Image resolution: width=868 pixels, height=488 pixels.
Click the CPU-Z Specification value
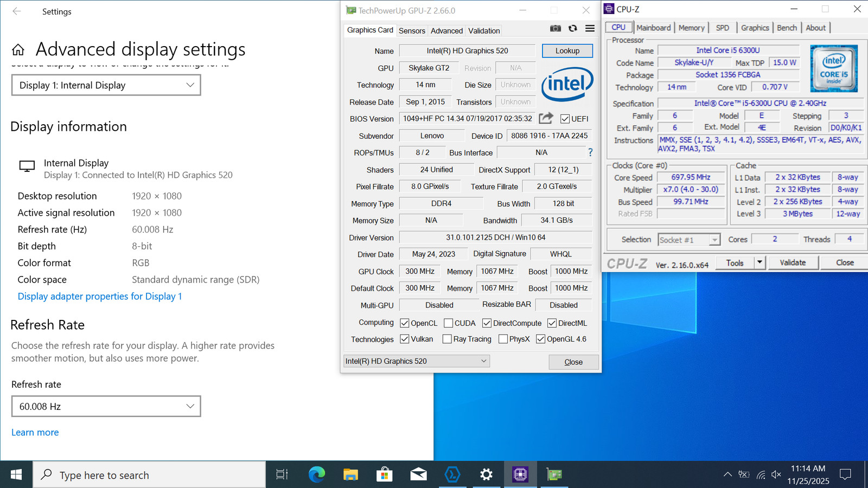pyautogui.click(x=760, y=103)
